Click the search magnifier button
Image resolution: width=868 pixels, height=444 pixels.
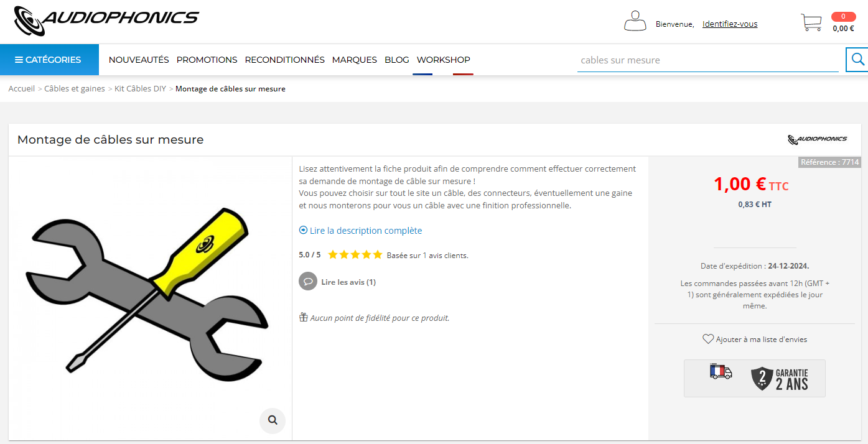857,60
